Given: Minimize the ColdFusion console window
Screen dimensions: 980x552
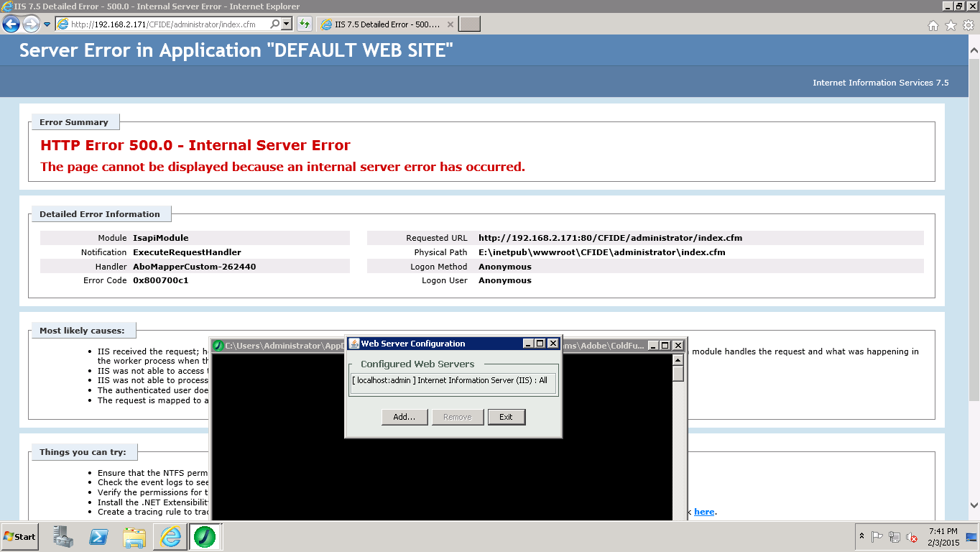Looking at the screenshot, I should click(x=652, y=346).
